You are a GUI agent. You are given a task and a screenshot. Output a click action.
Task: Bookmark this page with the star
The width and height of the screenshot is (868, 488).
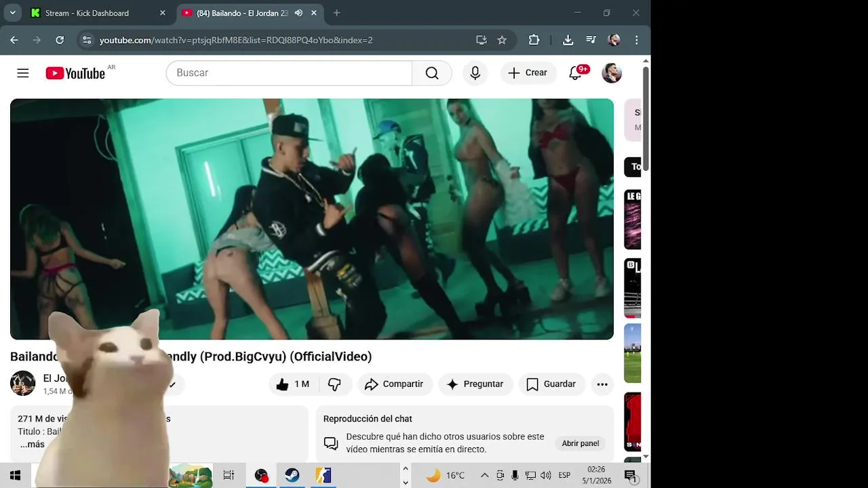(x=502, y=40)
